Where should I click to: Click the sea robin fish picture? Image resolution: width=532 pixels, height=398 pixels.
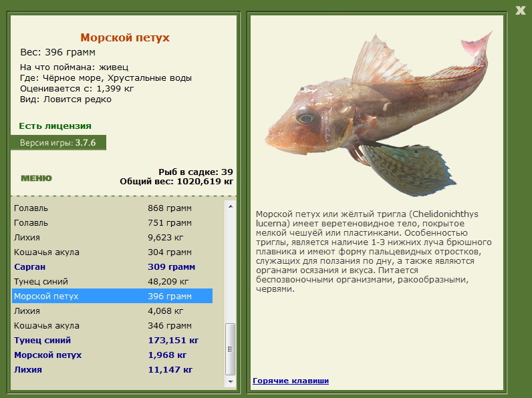tap(378, 114)
